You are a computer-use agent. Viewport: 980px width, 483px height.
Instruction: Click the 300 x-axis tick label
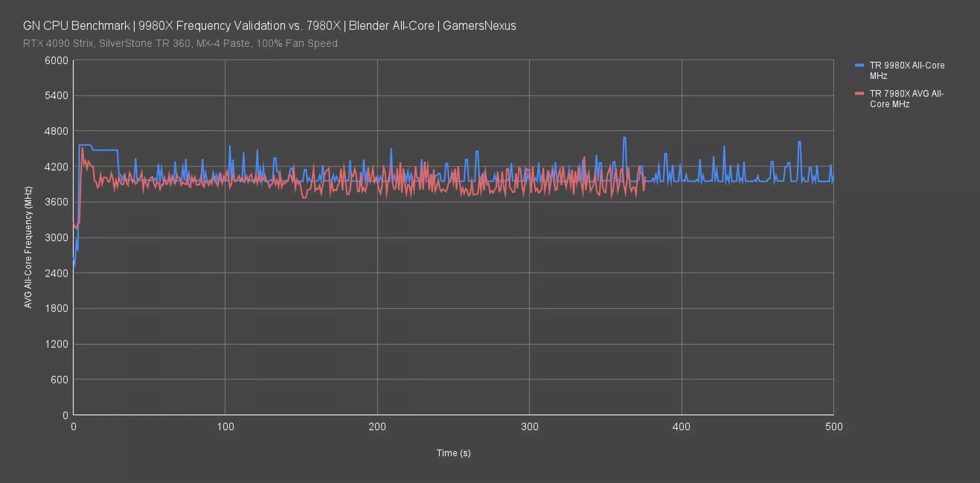(529, 427)
